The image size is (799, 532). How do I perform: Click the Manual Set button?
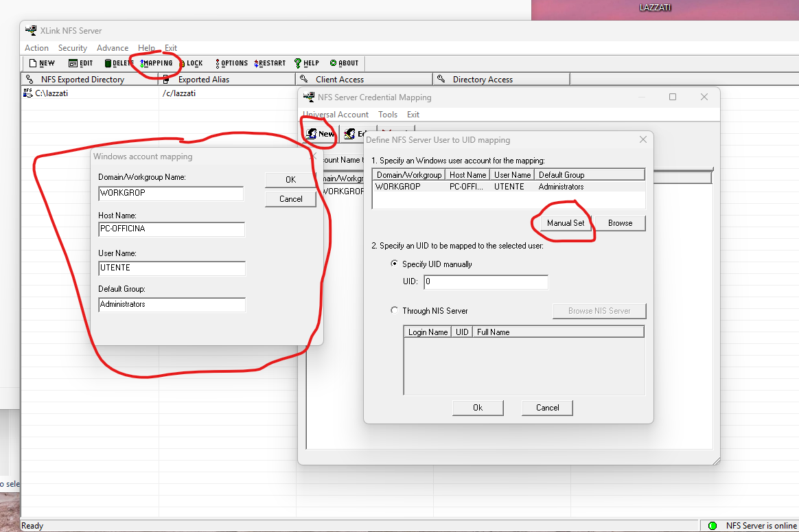(x=566, y=223)
